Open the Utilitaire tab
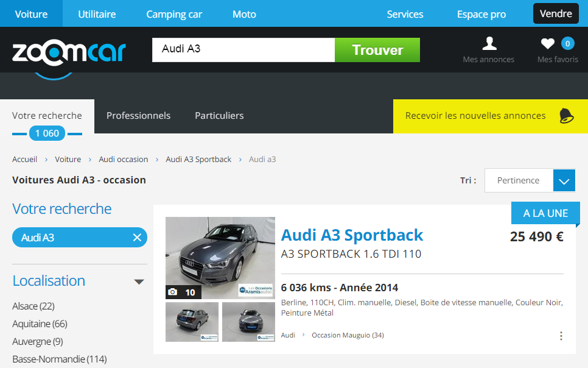Viewport: 588px width, 368px height. tap(97, 14)
